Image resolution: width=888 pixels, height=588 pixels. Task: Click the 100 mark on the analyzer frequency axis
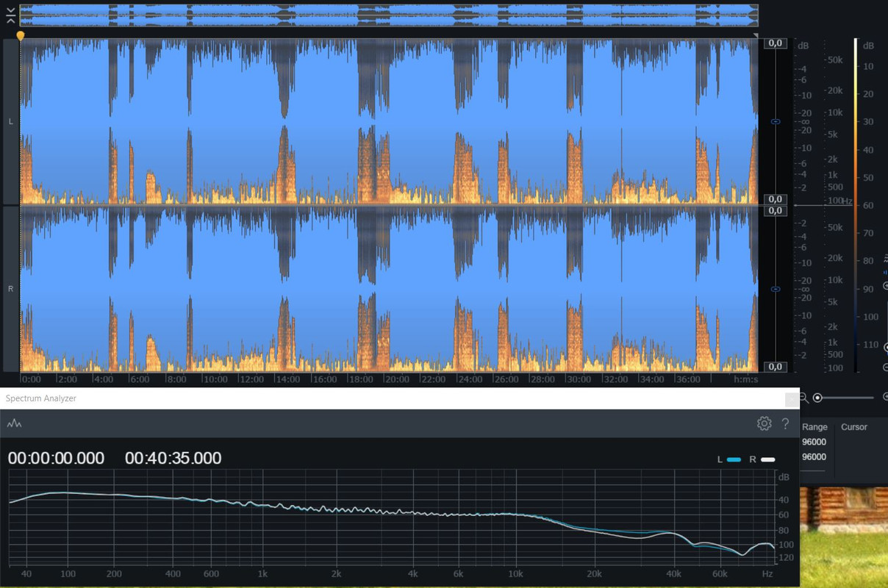point(68,573)
